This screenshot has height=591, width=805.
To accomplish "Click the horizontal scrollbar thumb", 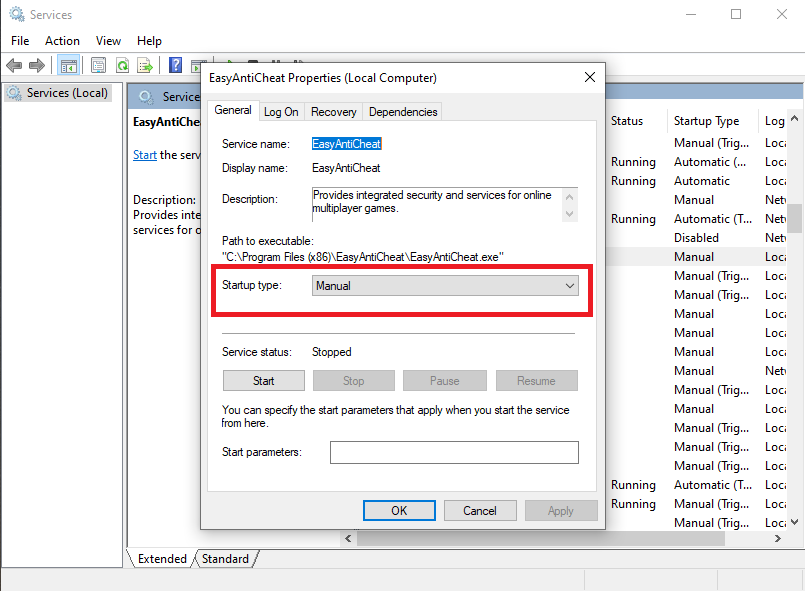I will 541,538.
